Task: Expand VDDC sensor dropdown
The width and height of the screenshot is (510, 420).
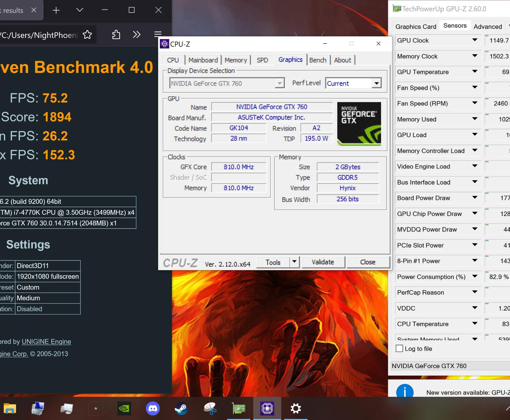Action: pyautogui.click(x=475, y=308)
